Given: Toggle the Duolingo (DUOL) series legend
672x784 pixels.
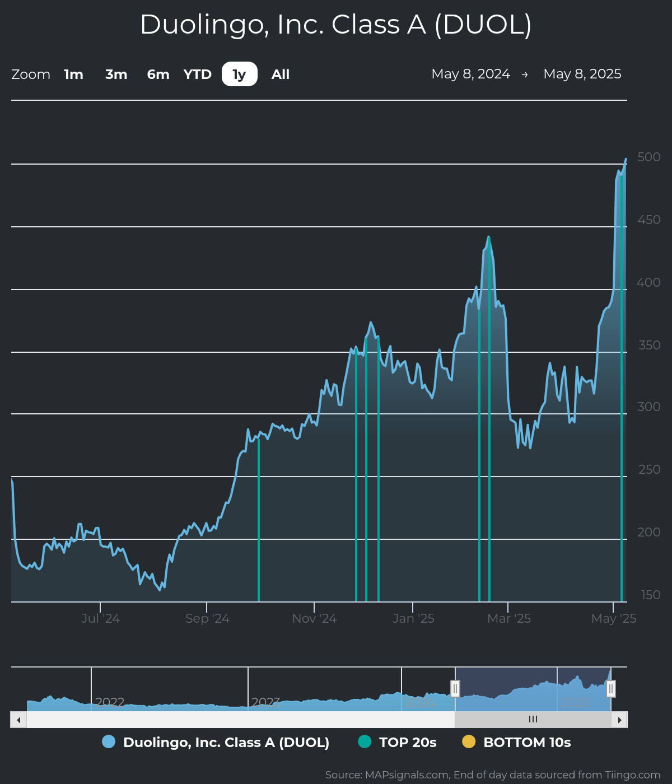Looking at the screenshot, I should tap(216, 742).
